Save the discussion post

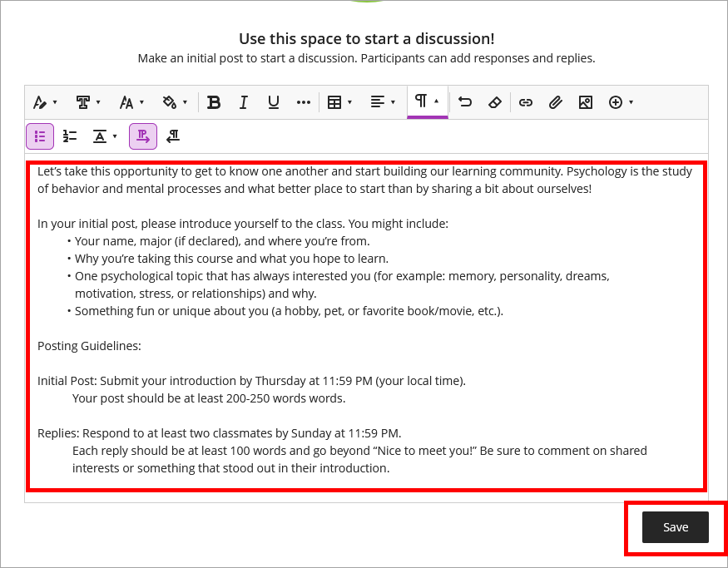[x=675, y=526]
